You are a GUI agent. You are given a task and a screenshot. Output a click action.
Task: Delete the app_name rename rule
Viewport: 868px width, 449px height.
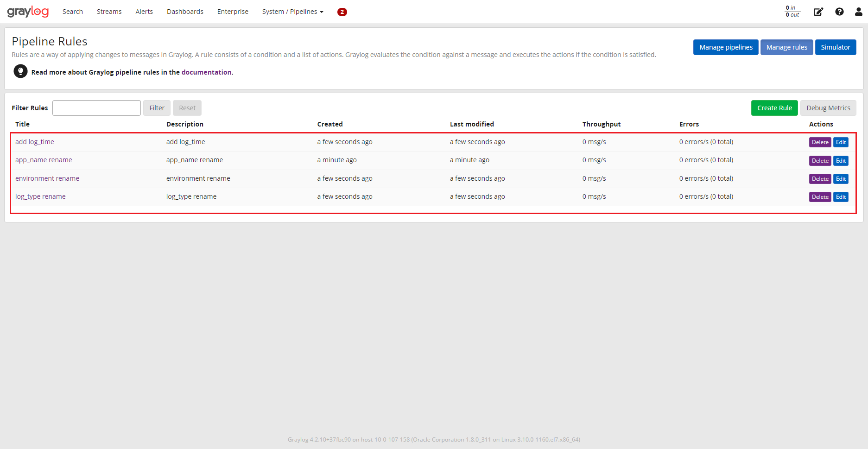pyautogui.click(x=820, y=160)
